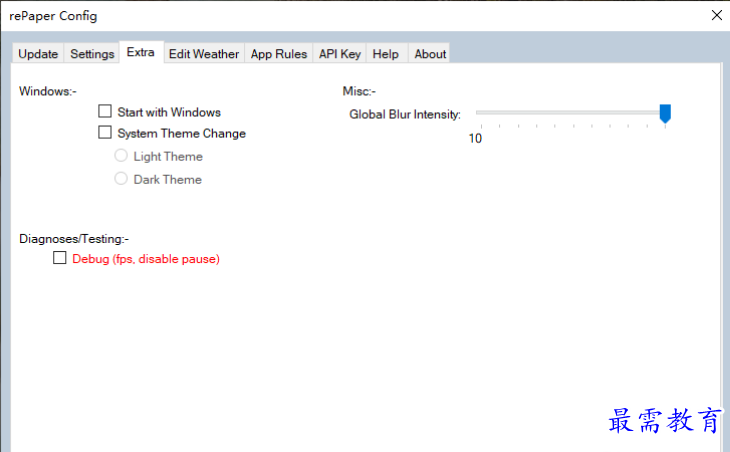The width and height of the screenshot is (730, 452).
Task: Click the Misc:- section label
Action: pos(359,91)
